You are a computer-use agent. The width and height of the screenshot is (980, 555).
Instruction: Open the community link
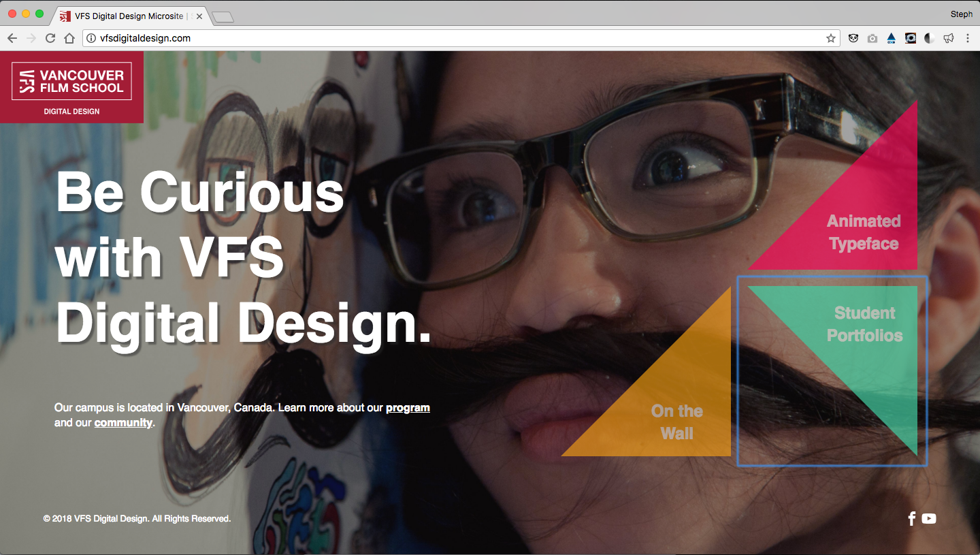click(x=123, y=423)
